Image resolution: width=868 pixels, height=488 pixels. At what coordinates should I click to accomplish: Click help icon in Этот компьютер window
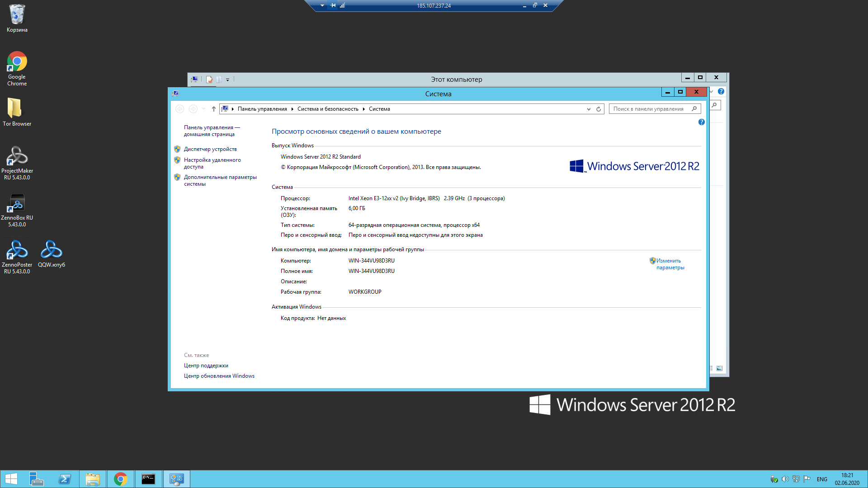pos(721,91)
